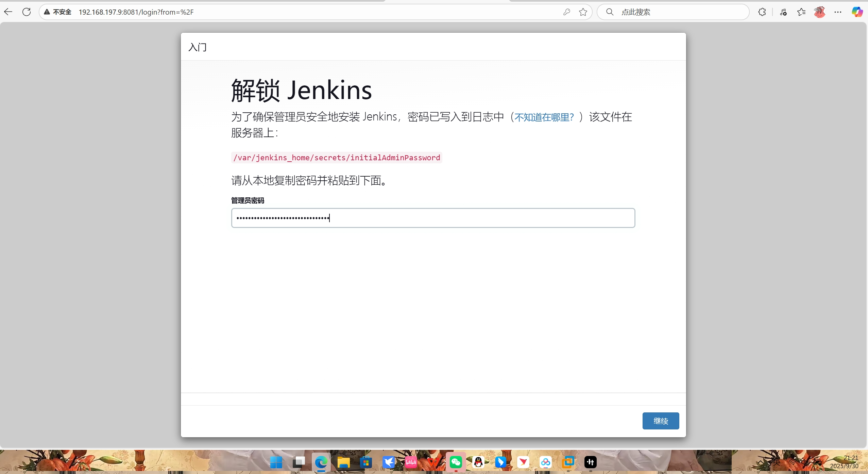Open the browser extensions puzzle icon
868x474 pixels.
coord(762,12)
